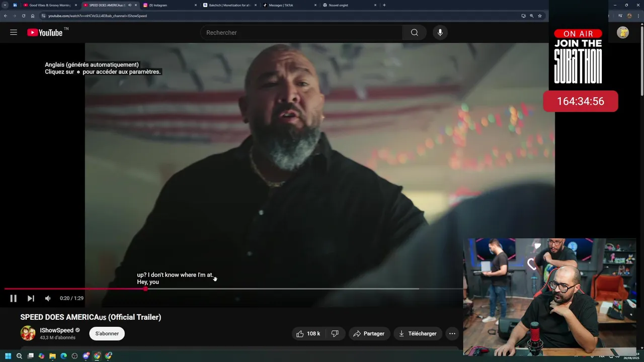Launch Microsoft Edge from the taskbar

point(63,356)
